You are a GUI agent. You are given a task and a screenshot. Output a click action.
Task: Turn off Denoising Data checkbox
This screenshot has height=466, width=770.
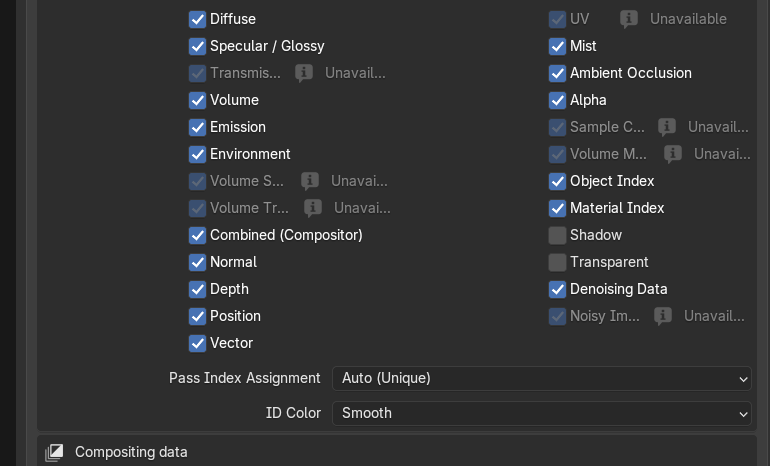pyautogui.click(x=557, y=289)
